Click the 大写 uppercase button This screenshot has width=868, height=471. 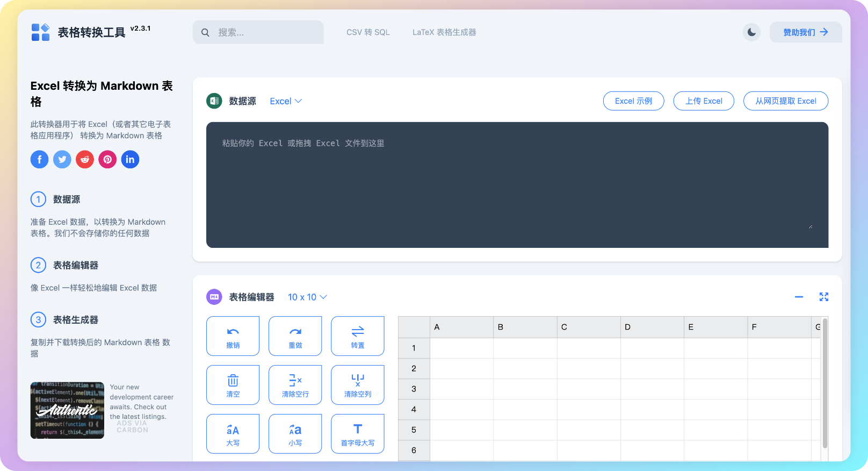233,434
